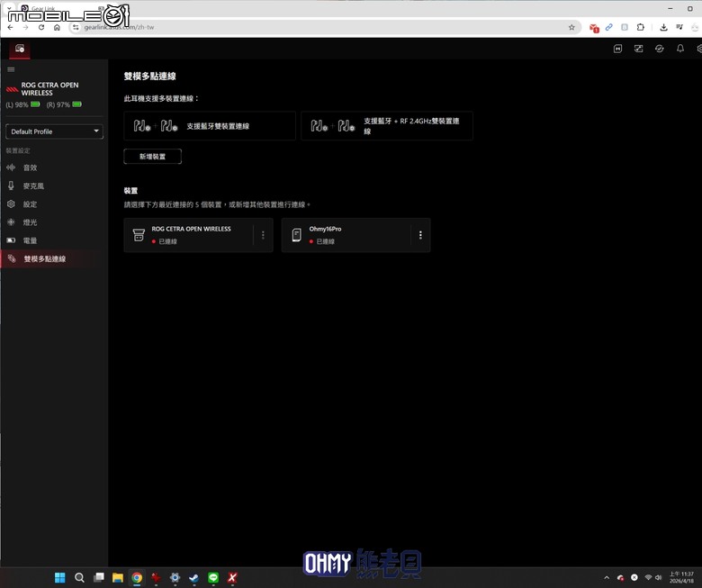Open the red X app on taskbar
This screenshot has height=588, width=702.
[232, 578]
